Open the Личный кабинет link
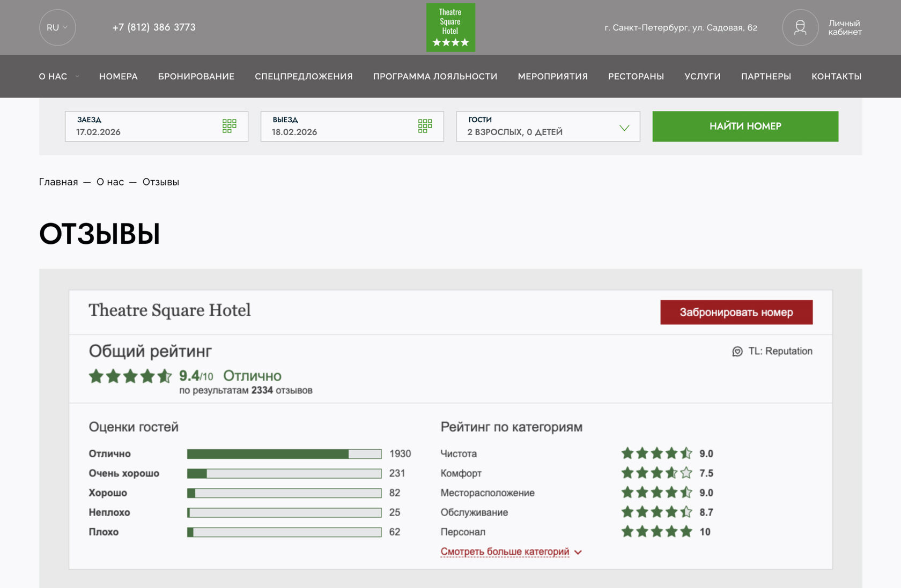Viewport: 901px width, 588px height. pos(845,27)
